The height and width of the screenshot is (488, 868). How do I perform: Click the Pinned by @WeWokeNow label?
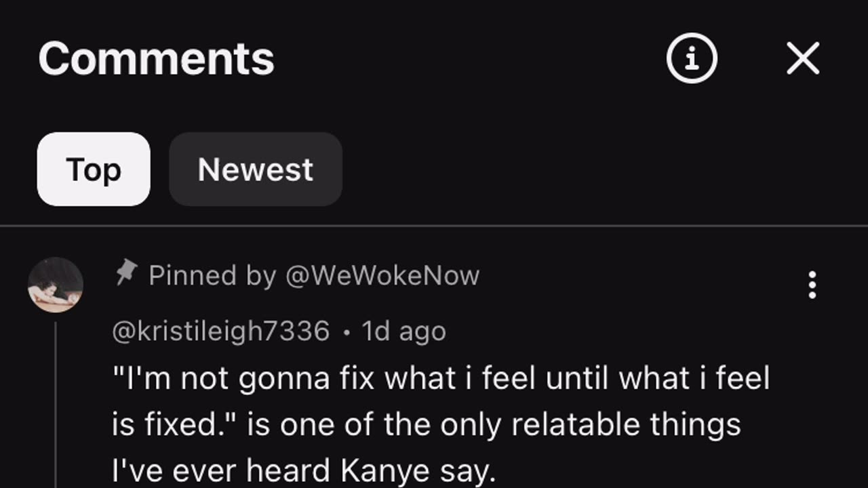[313, 276]
